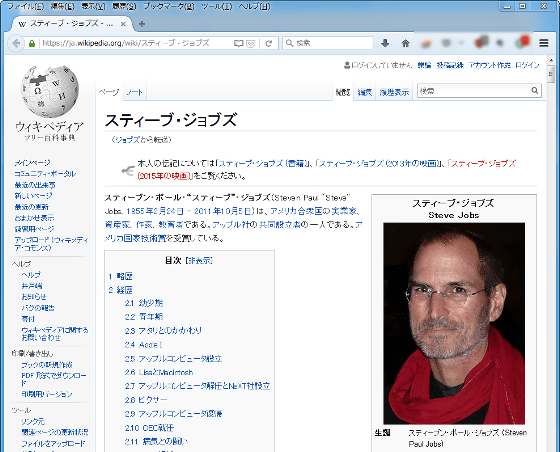
Task: Open ファイルをアップロード sidebar link
Action: (53, 444)
